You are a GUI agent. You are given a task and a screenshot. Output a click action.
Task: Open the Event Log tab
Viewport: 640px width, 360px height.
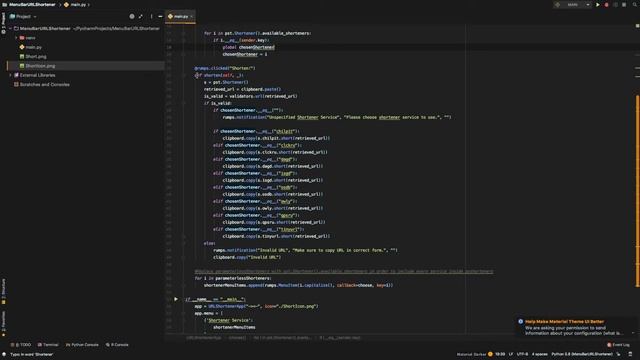[x=618, y=344]
